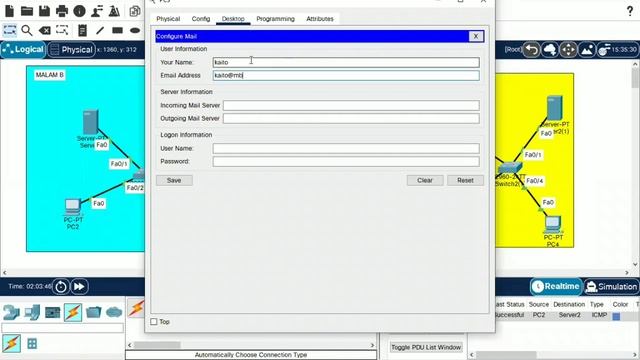Click the PDU list horizontal scrollbar
The height and width of the screenshot is (360, 640).
click(x=553, y=355)
